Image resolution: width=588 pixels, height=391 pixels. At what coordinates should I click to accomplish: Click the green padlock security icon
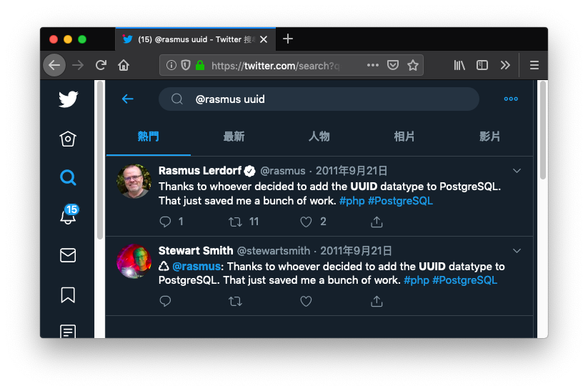(x=200, y=65)
